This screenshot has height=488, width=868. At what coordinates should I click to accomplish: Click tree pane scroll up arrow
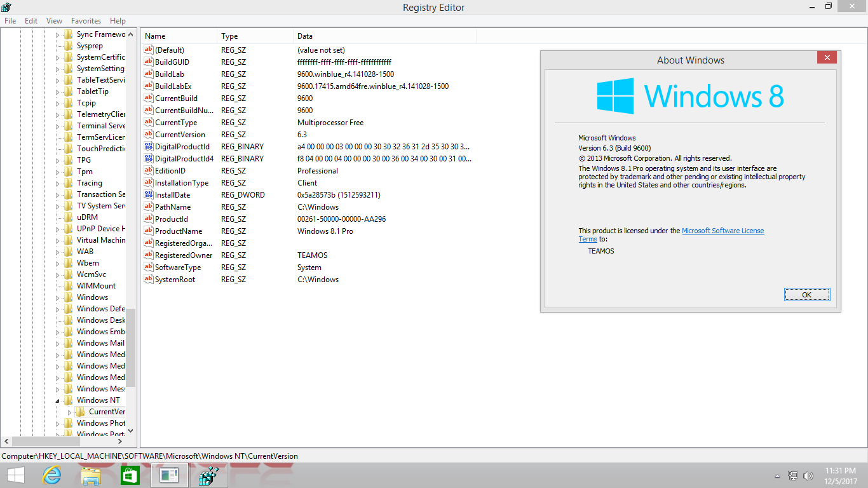pyautogui.click(x=131, y=35)
